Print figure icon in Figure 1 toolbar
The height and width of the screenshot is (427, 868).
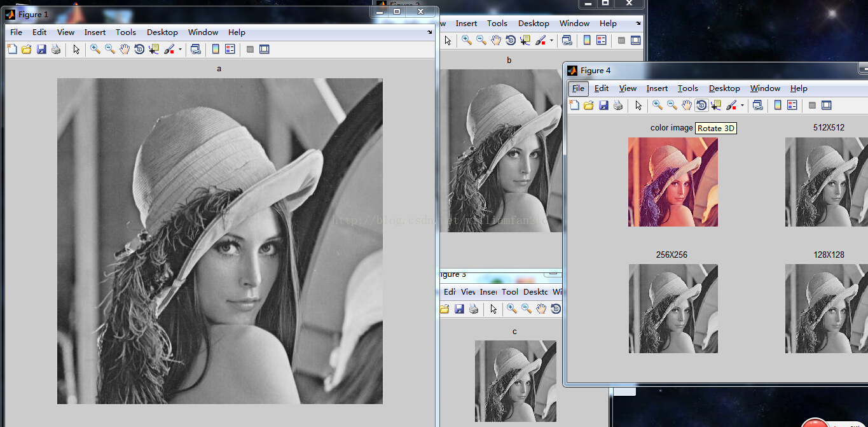pyautogui.click(x=56, y=49)
